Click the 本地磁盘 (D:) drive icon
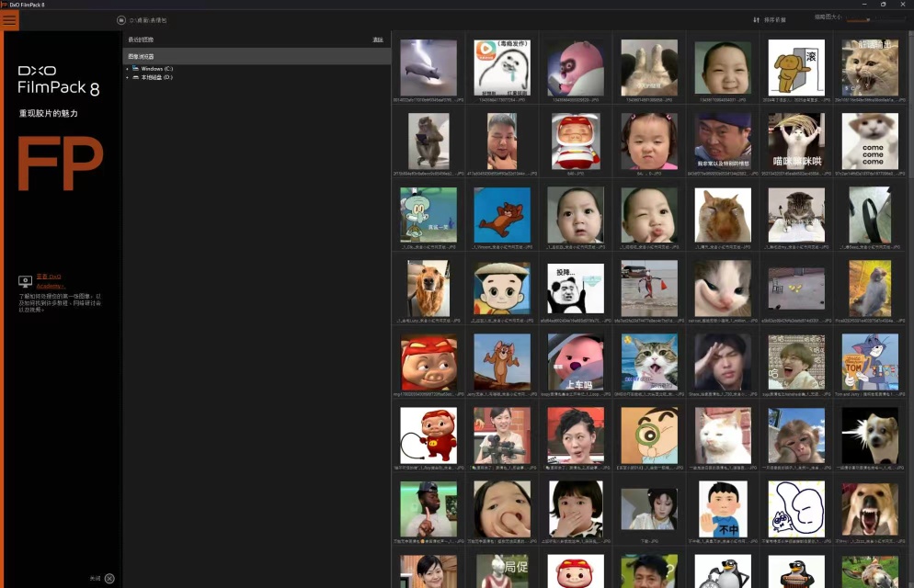Screen dimensions: 914x588 click(135, 77)
